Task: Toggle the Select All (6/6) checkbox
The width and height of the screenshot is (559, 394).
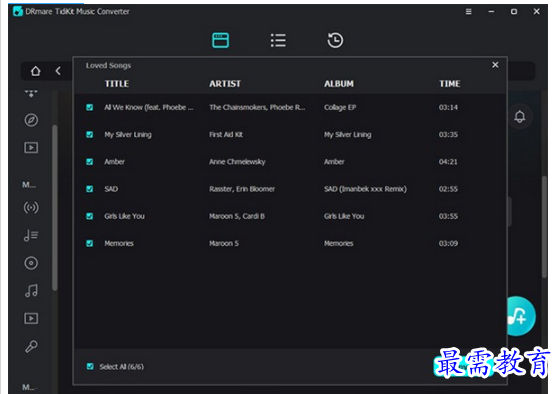Action: tap(90, 367)
